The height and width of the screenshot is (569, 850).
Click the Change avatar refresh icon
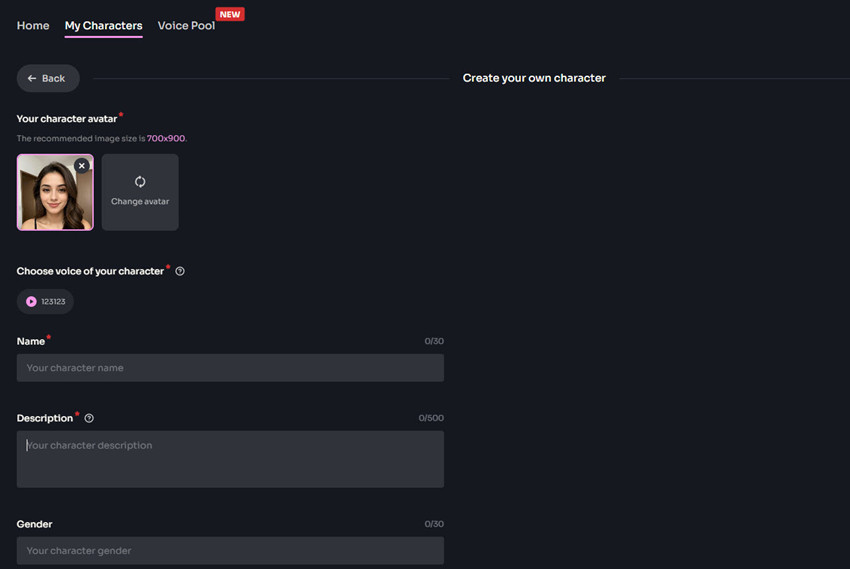(140, 182)
